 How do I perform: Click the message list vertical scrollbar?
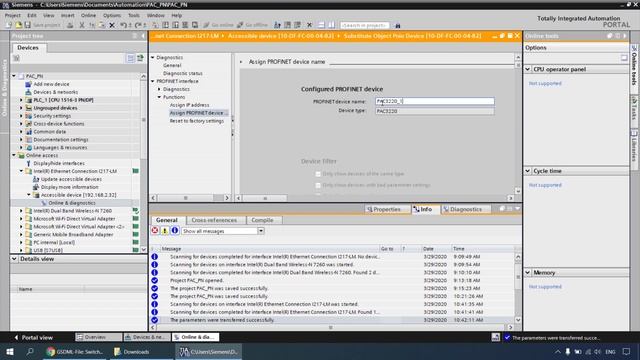(x=518, y=288)
